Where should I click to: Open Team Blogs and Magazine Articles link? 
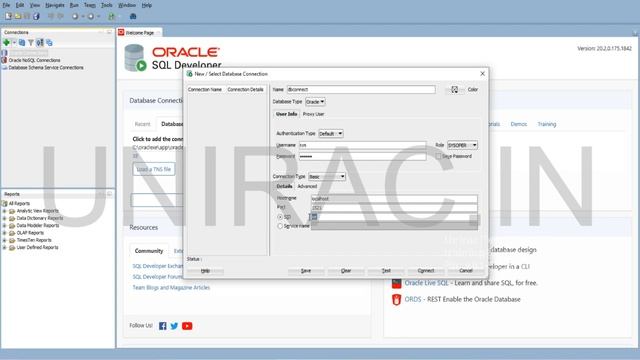(171, 288)
